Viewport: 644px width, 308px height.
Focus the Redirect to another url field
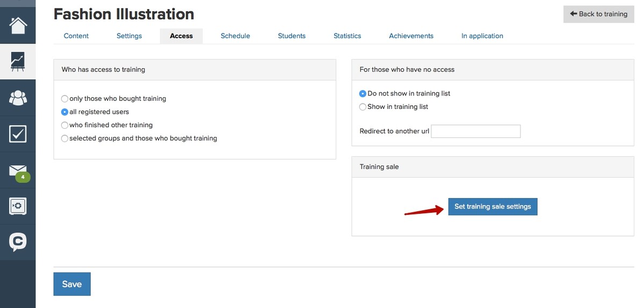click(475, 131)
